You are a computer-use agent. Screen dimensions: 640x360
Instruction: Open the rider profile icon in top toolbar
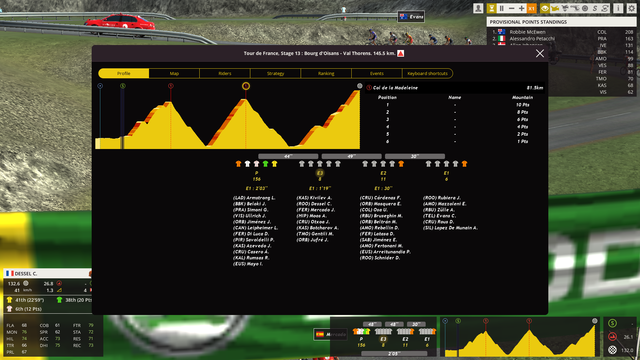(478, 8)
